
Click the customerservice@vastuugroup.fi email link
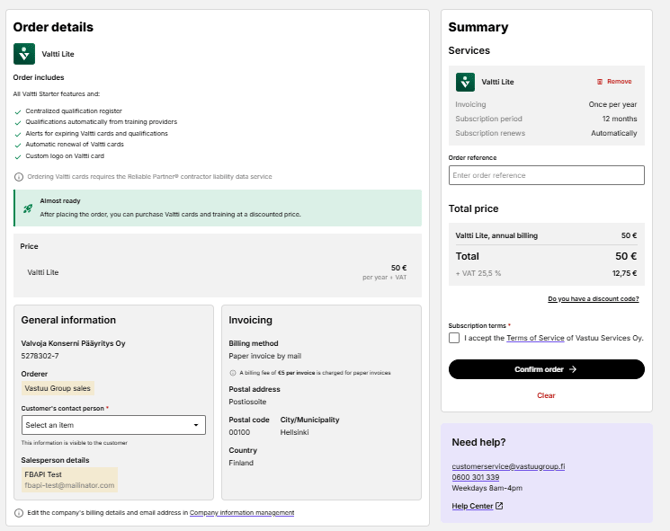click(508, 466)
